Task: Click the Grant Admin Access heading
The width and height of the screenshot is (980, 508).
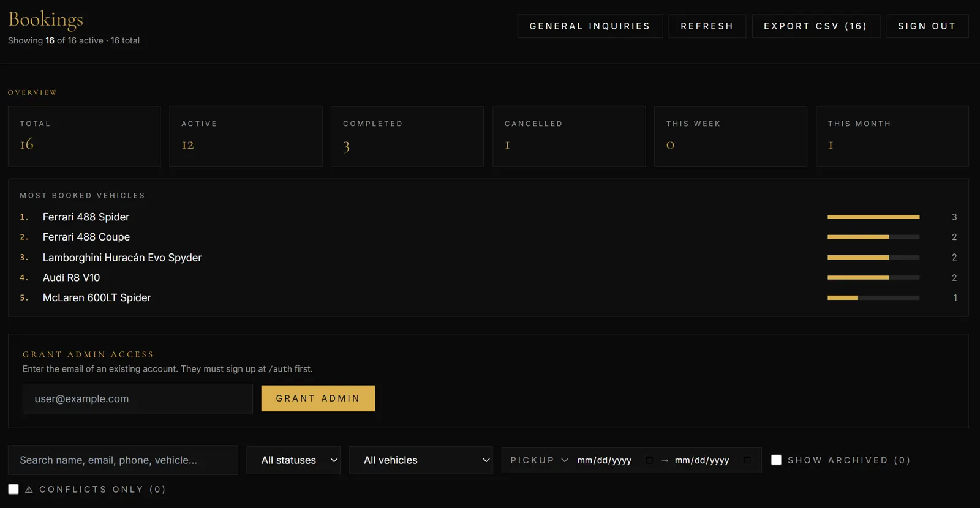Action: (x=88, y=354)
